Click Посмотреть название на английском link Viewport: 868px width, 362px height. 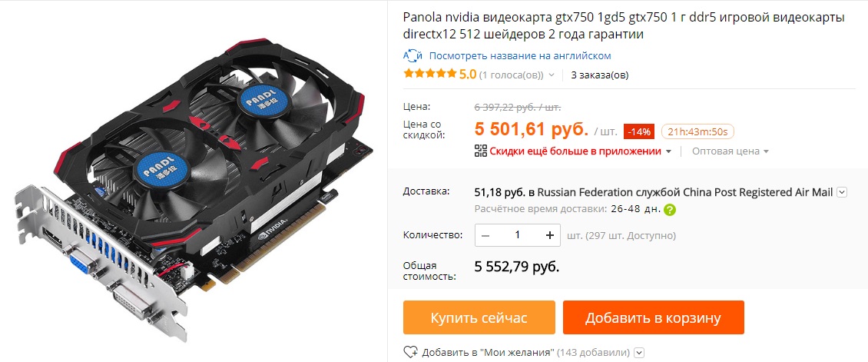520,56
